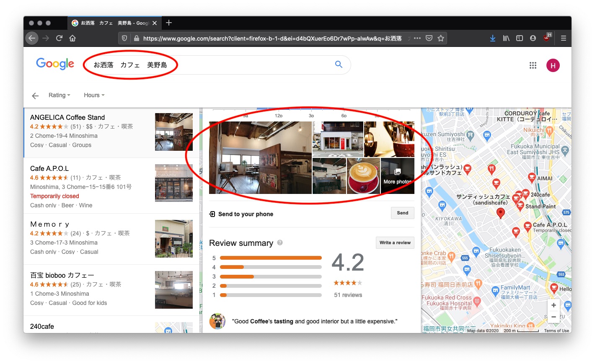The height and width of the screenshot is (364, 595).
Task: Open Memory listing storefront thumbnail
Action: (174, 239)
